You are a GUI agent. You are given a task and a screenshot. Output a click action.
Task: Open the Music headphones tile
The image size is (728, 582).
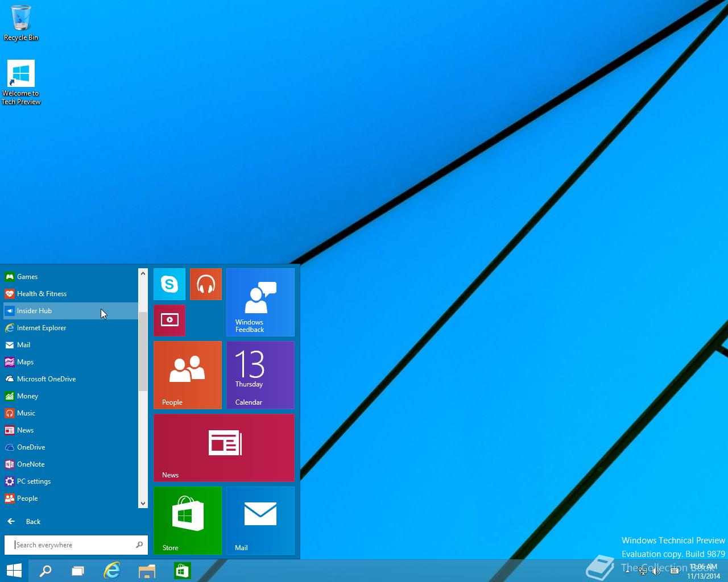(206, 284)
